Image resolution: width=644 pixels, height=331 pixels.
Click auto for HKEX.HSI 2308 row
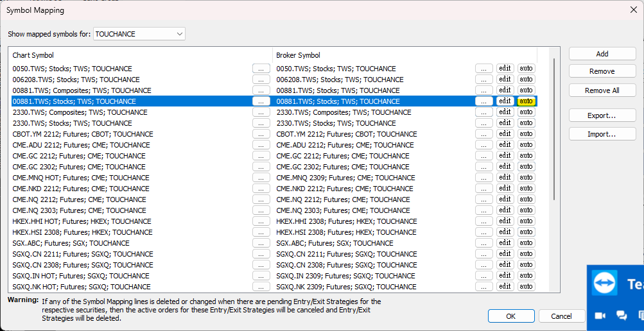coord(526,232)
